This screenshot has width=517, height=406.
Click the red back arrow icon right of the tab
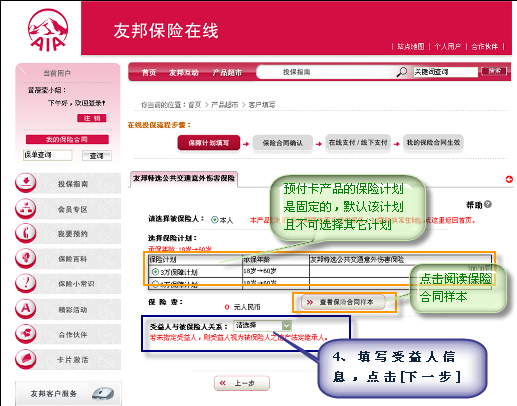509,179
